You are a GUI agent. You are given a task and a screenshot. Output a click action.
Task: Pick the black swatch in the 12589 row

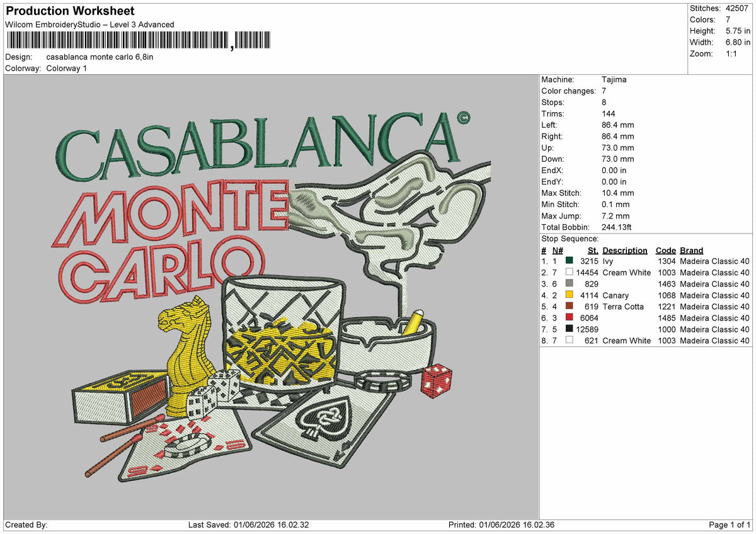pos(570,329)
